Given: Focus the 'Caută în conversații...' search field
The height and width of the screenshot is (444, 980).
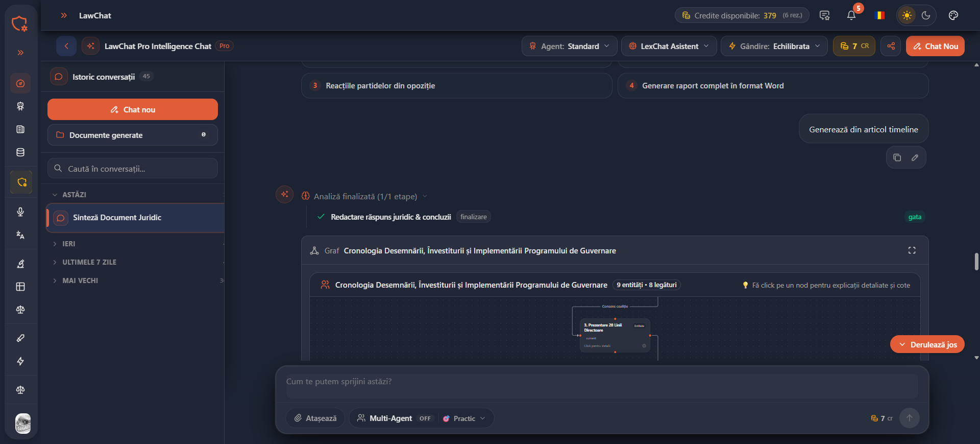Looking at the screenshot, I should tap(133, 169).
